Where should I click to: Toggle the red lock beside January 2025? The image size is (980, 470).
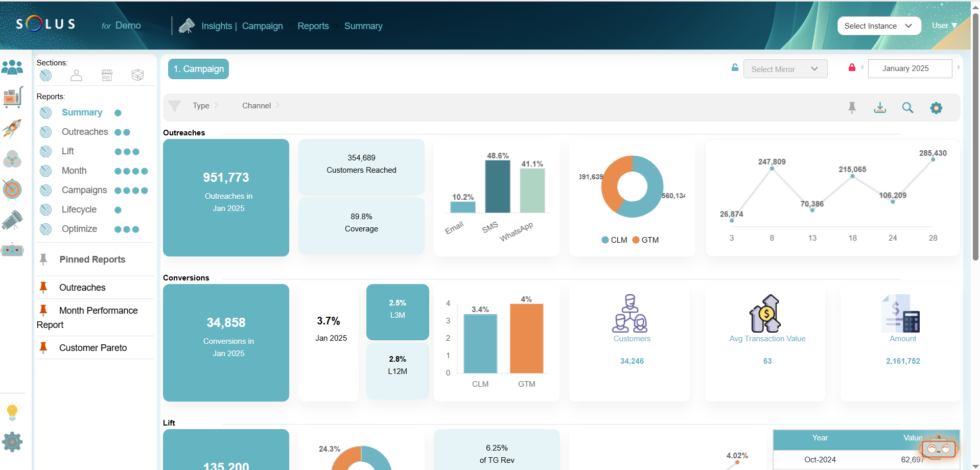(852, 67)
